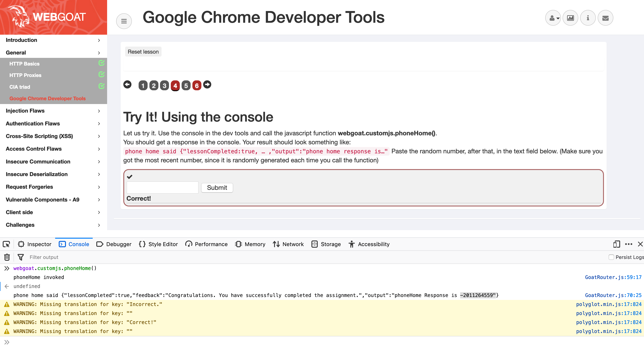Clear console output with trash icon
Viewport: 644px width, 349px height.
click(7, 257)
